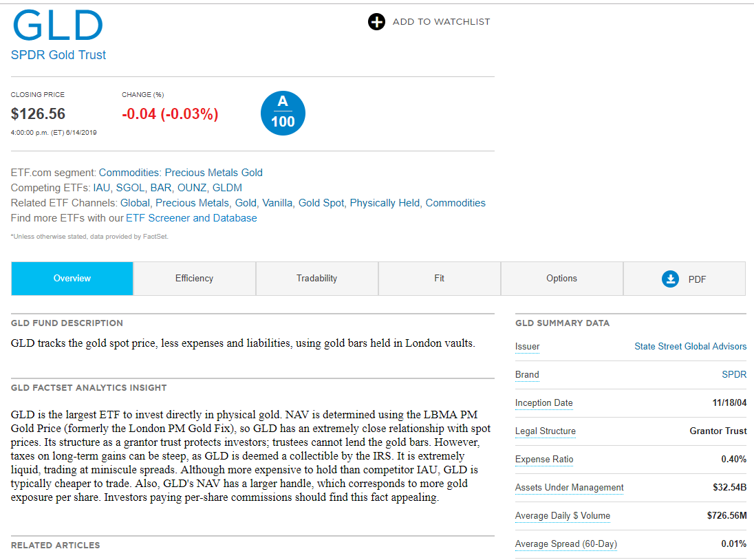Click the $726.56M volume value
The width and height of the screenshot is (754, 560).
pyautogui.click(x=726, y=516)
